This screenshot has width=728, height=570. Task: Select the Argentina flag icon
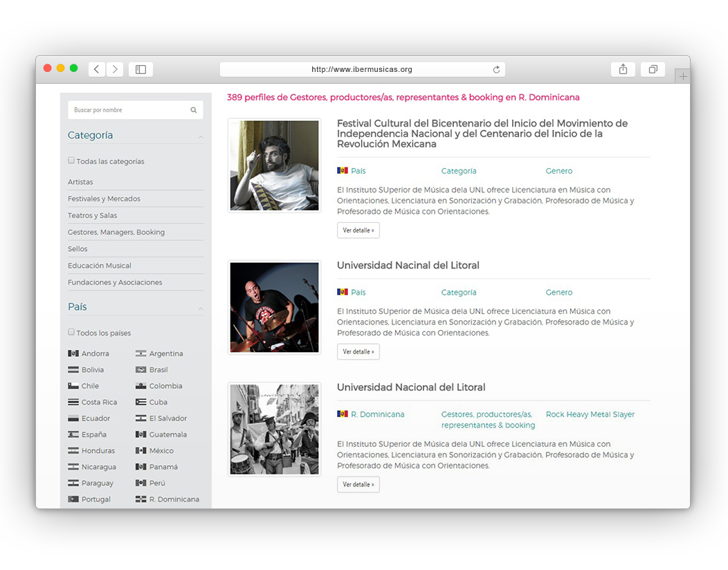coord(140,353)
